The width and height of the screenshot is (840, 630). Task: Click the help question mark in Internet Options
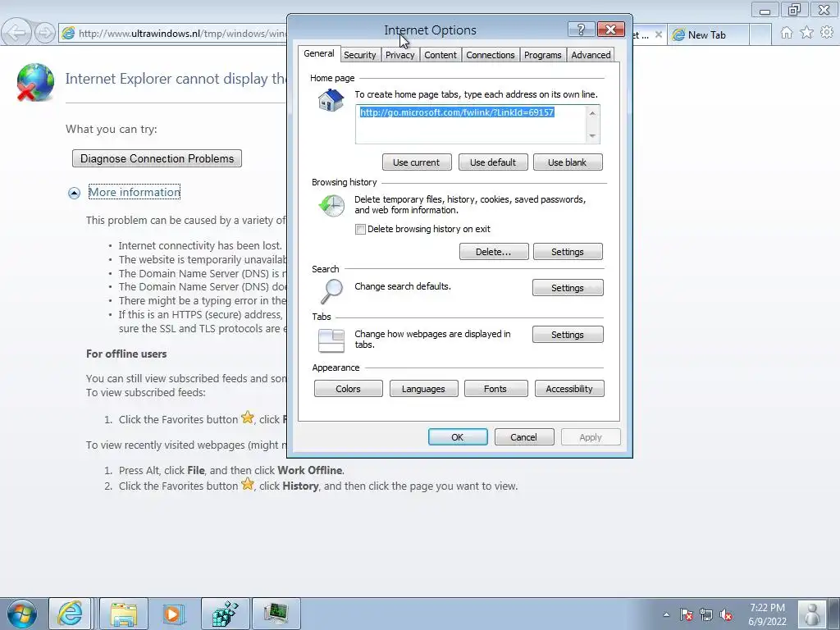point(581,30)
